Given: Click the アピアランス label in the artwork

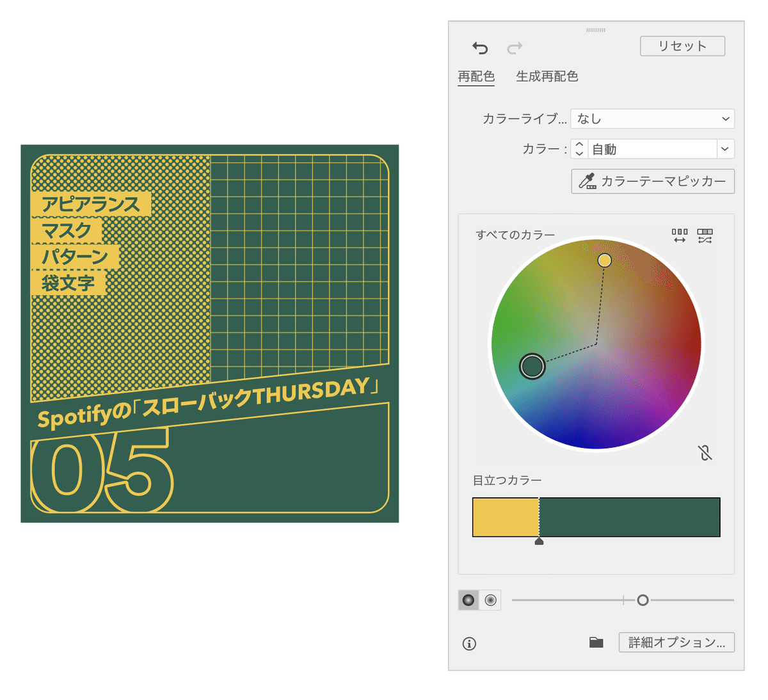Looking at the screenshot, I should 90,204.
